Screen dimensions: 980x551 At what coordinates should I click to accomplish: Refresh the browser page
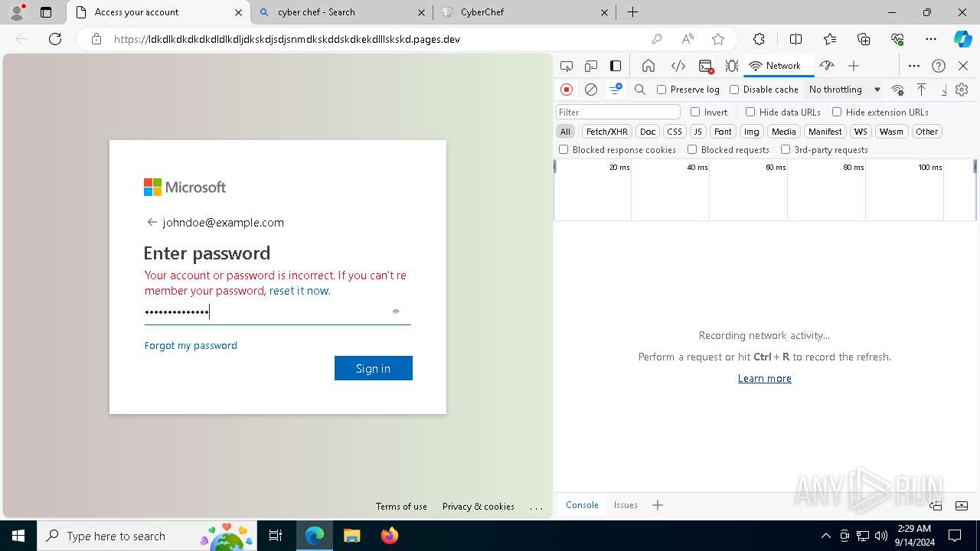point(55,39)
